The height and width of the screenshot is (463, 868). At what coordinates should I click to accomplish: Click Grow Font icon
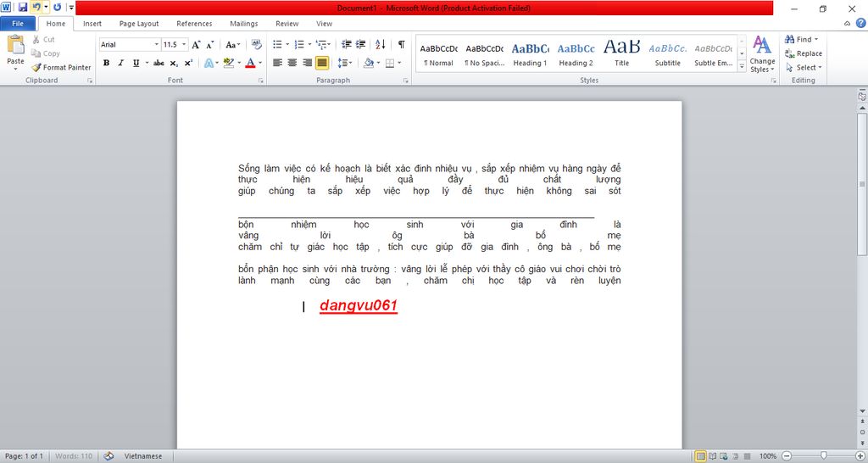click(x=196, y=45)
